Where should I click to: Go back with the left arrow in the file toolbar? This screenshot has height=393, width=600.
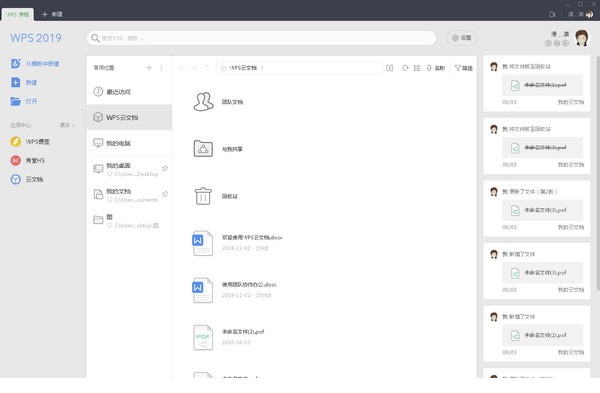point(182,68)
